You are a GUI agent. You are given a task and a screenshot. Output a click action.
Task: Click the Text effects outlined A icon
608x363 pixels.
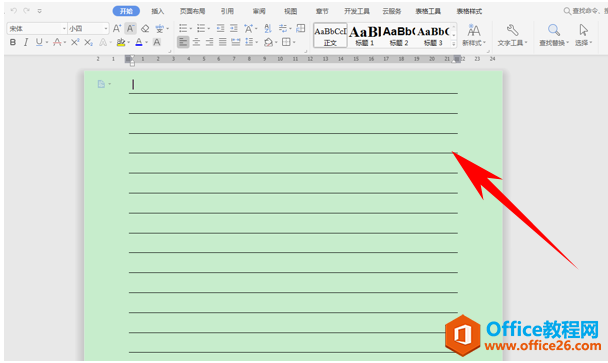[103, 42]
